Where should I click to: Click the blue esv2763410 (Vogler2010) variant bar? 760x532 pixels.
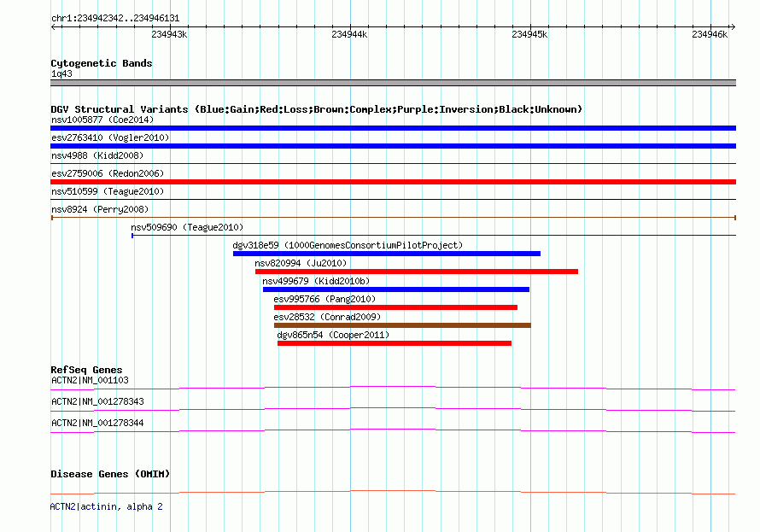(x=393, y=146)
